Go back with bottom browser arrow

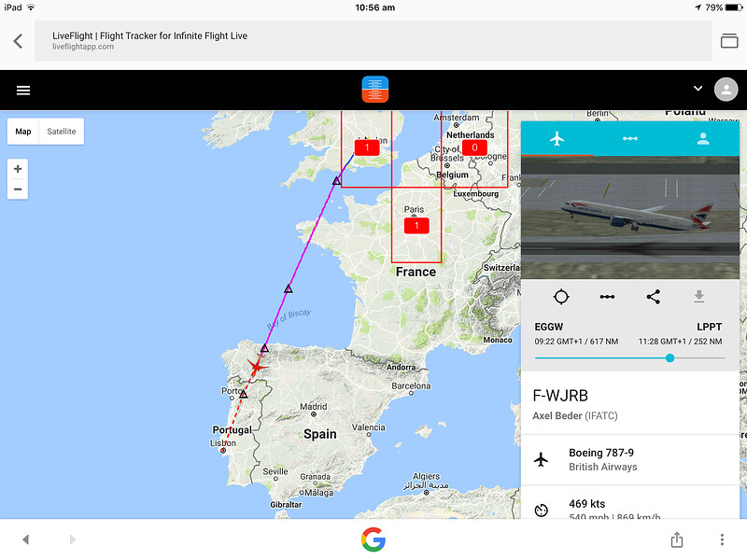click(x=26, y=539)
